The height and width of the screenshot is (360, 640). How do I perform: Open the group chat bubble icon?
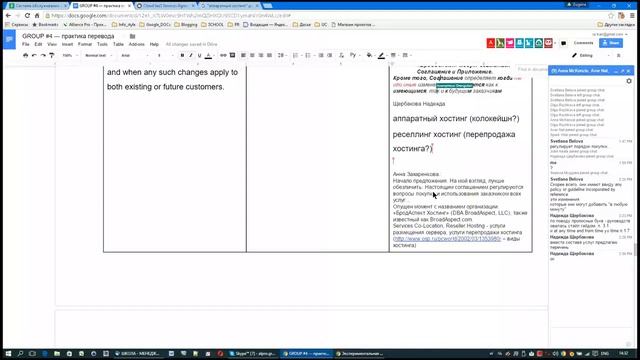point(564,43)
